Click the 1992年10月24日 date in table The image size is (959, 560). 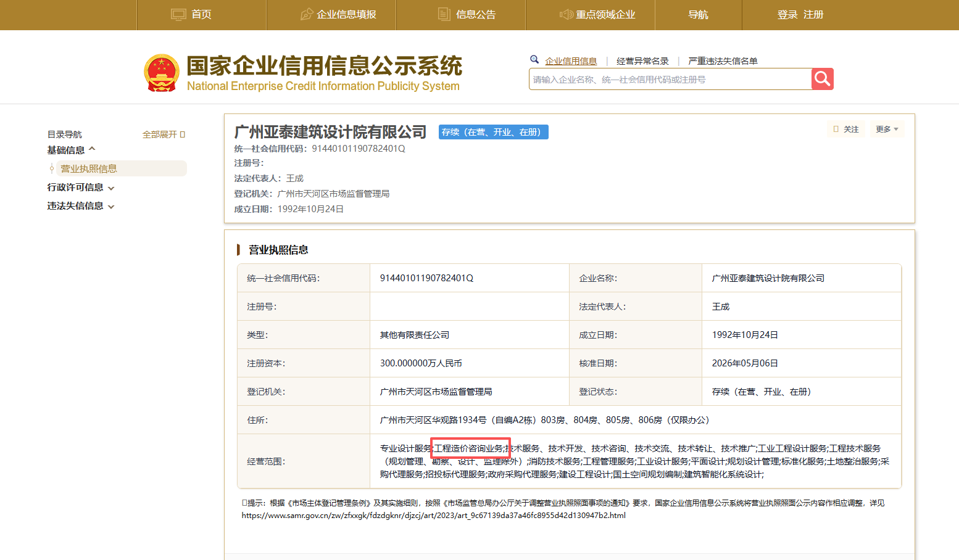pos(745,335)
